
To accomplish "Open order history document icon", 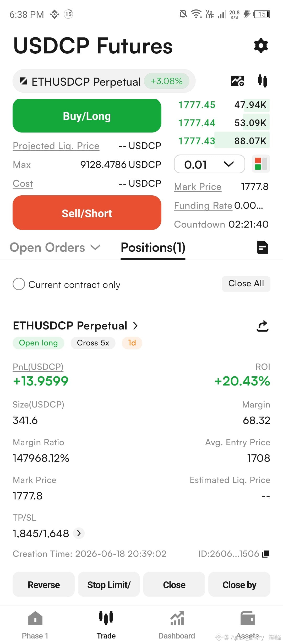I will 263,247.
